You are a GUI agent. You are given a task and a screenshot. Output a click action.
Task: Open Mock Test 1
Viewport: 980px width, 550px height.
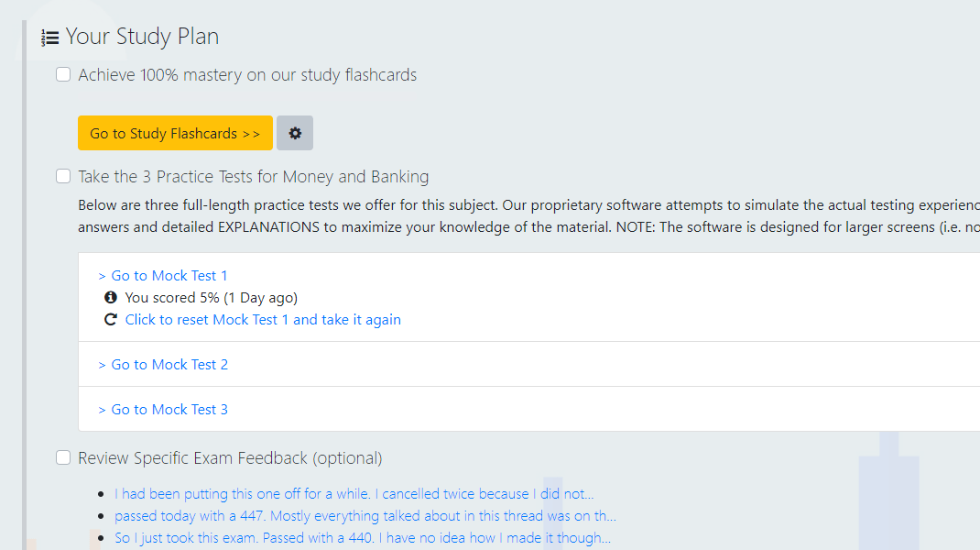pos(169,275)
